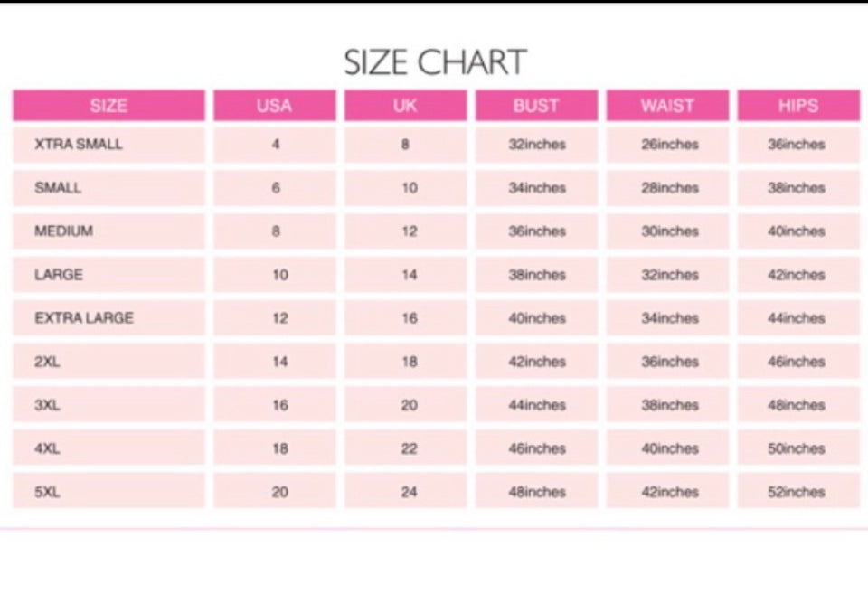
Task: Select the SMALL size row label
Action: point(58,188)
